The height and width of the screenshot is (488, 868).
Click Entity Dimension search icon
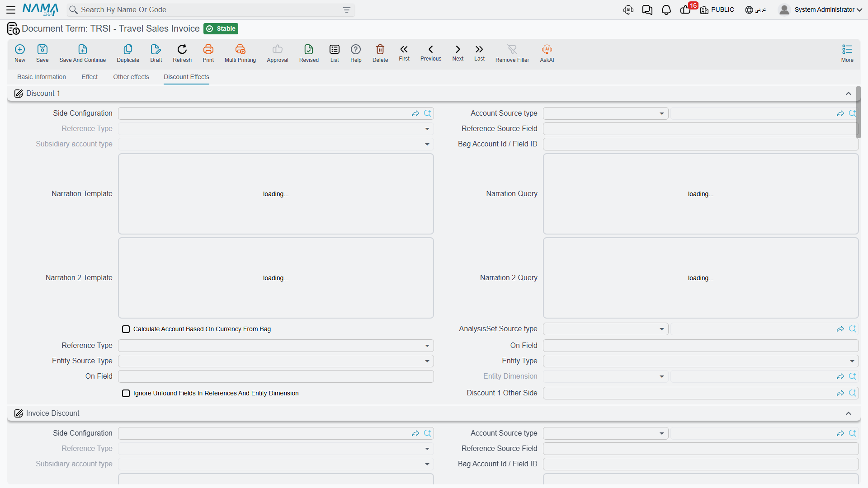[853, 376]
